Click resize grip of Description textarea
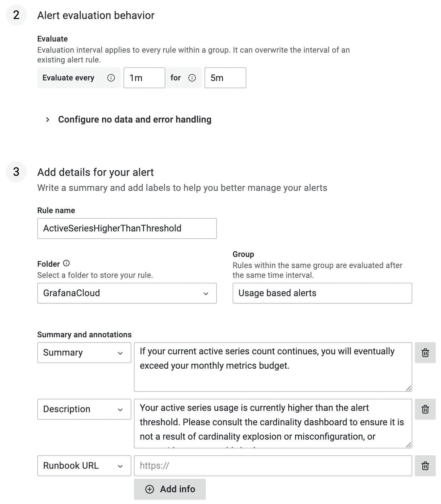This screenshot has height=504, width=441. point(408,445)
